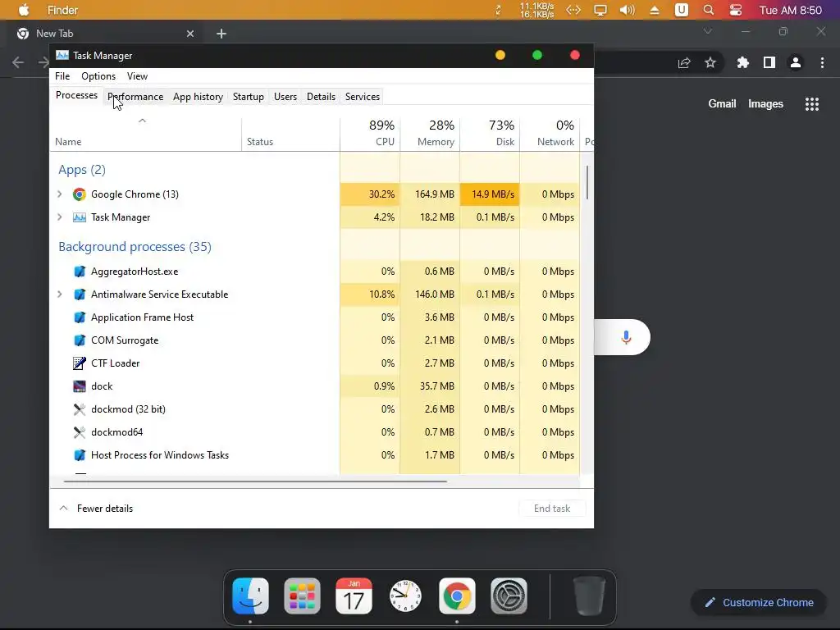The image size is (840, 630).
Task: Open the Trash in the dock
Action: [589, 596]
